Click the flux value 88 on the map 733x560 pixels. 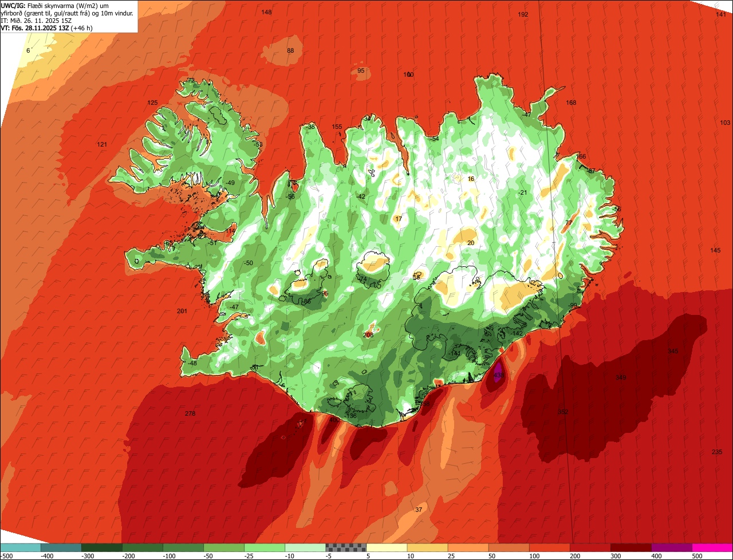click(290, 50)
